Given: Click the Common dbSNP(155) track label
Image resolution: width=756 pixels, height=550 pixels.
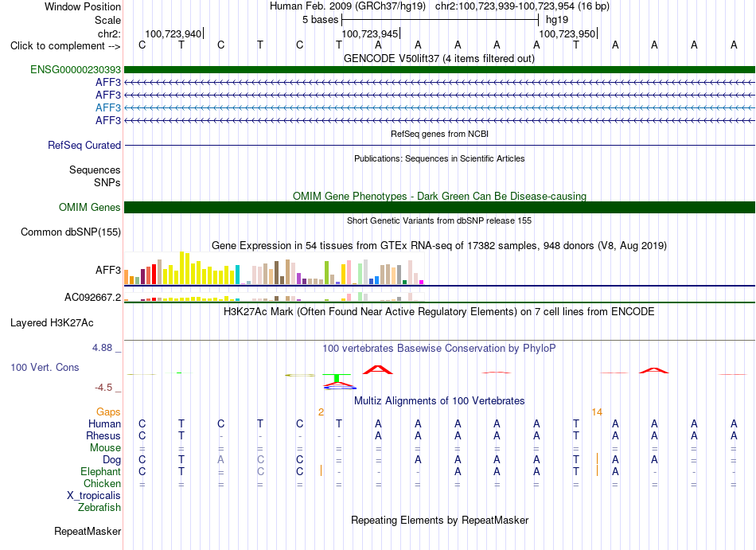Looking at the screenshot, I should (x=71, y=232).
